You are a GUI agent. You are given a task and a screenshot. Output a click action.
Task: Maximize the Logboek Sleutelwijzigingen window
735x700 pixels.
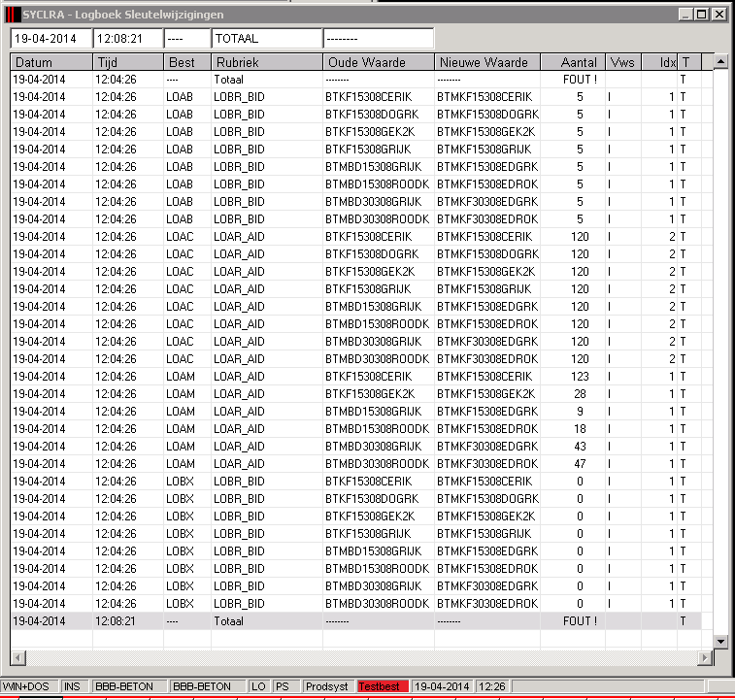(702, 15)
